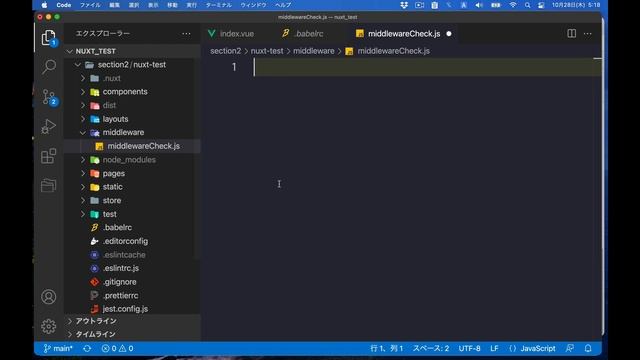Open the Apple menu
The image size is (640, 360).
[44, 5]
